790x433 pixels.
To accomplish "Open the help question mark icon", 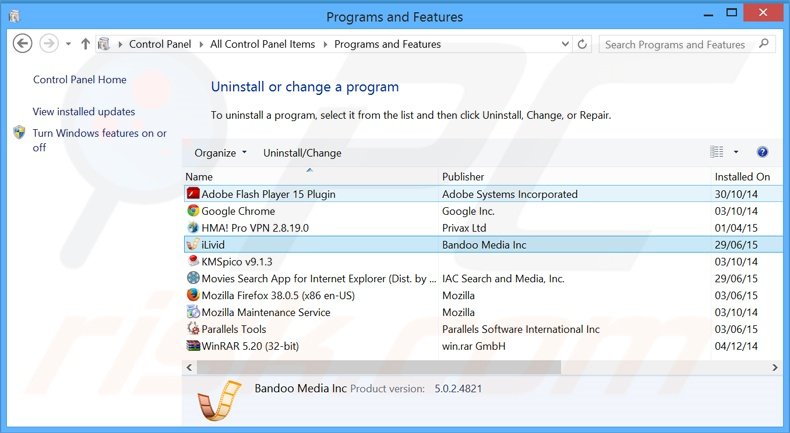I will (x=762, y=152).
